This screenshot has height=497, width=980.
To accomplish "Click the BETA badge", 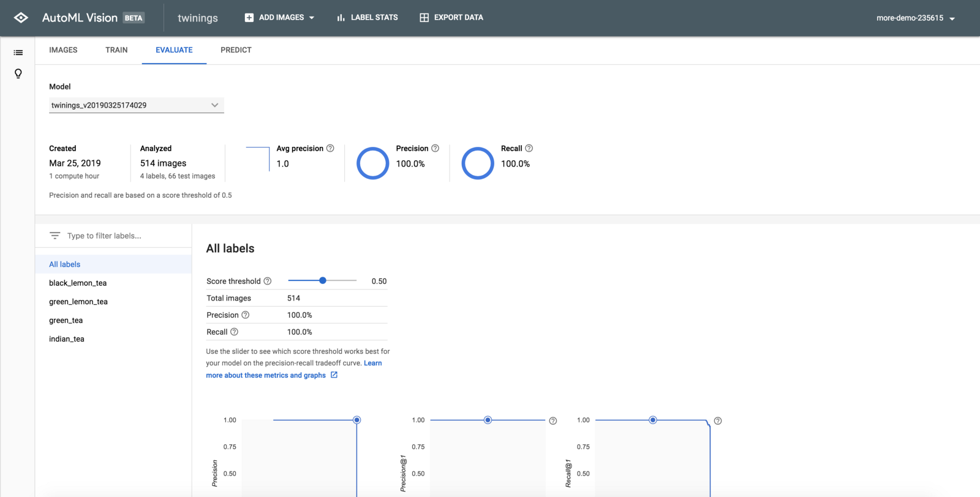I will point(134,18).
